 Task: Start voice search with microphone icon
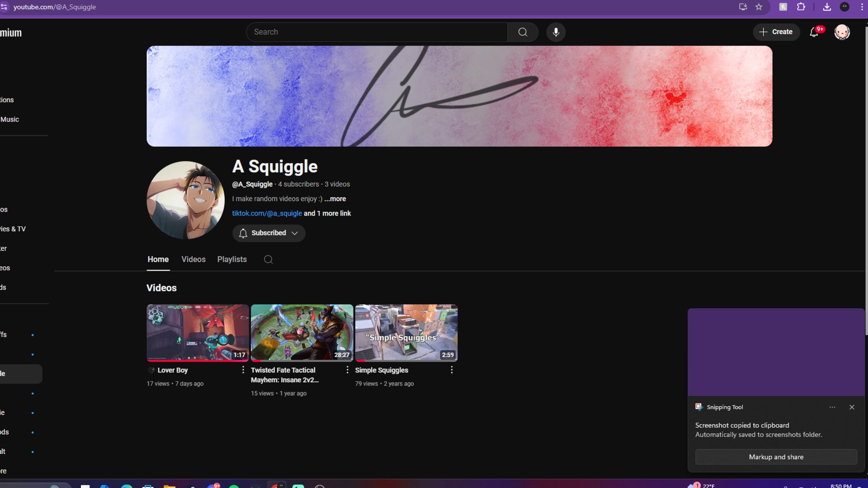click(556, 32)
